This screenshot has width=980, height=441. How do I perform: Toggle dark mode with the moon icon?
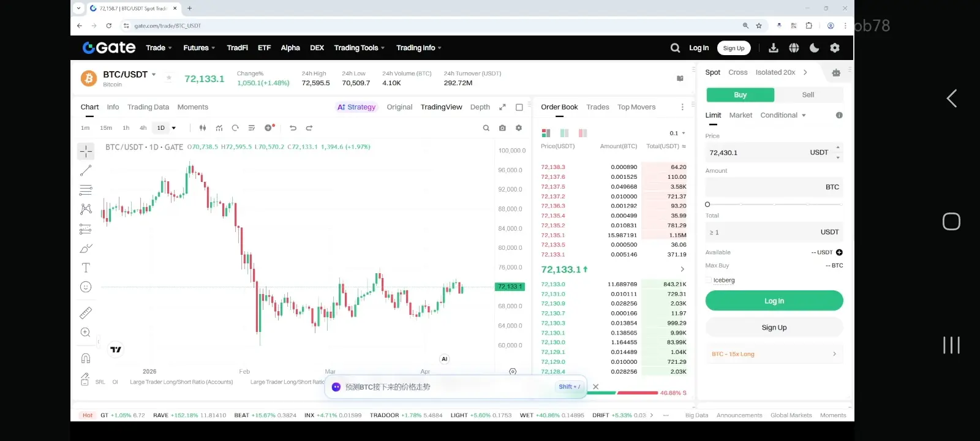tap(814, 48)
